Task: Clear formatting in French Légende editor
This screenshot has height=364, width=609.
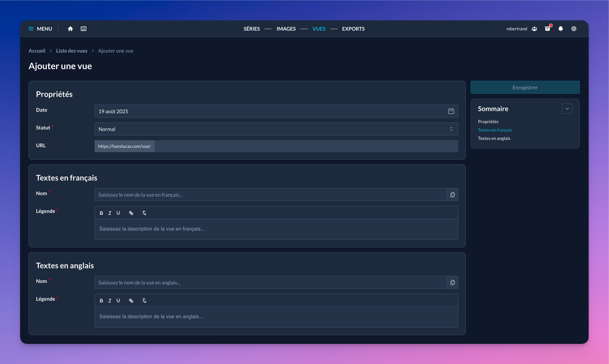Action: tap(144, 213)
